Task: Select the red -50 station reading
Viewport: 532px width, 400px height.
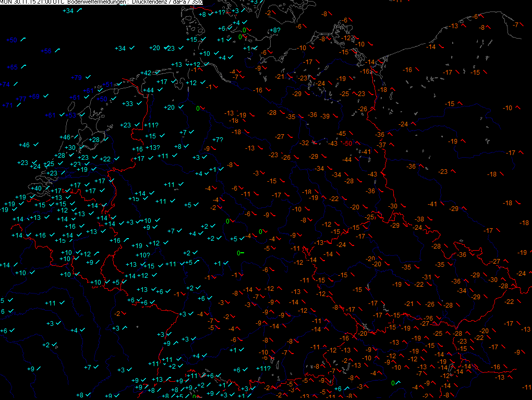Action: (348, 143)
